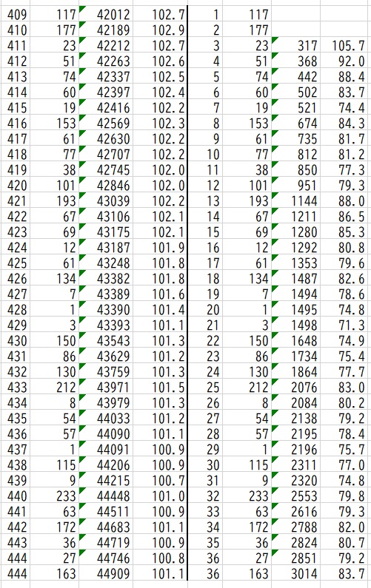The image size is (371, 588).
Task: Select the cell reading 3014
Action: (296, 573)
